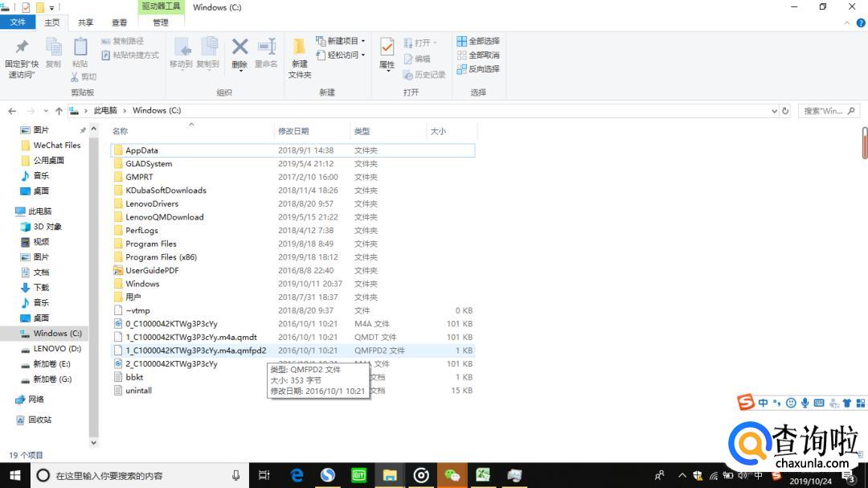Click the Drive Tools (驱动器工具) tab header

pos(161,6)
